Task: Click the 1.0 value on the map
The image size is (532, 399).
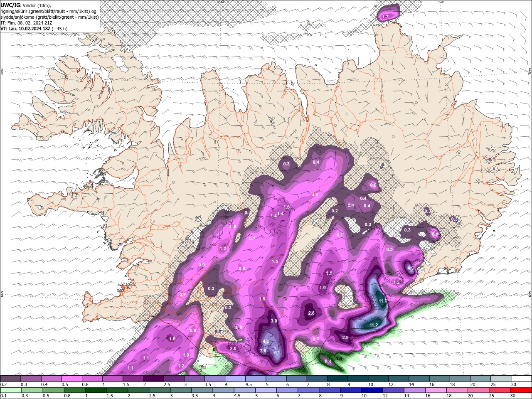Action: [186, 355]
